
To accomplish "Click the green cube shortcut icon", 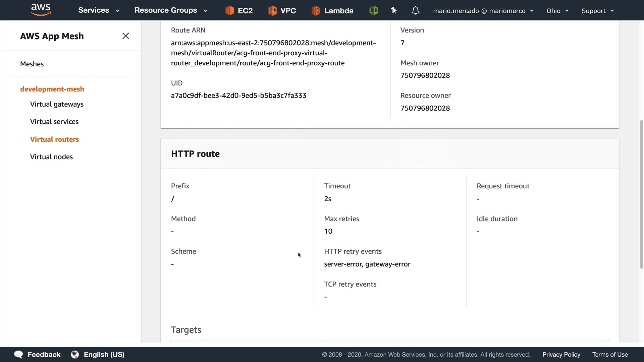I will 373,11.
